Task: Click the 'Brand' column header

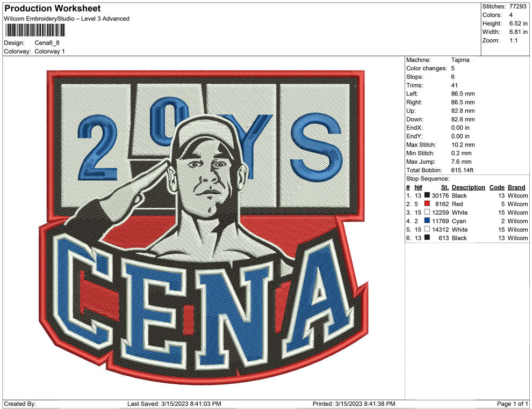Action: (516, 187)
